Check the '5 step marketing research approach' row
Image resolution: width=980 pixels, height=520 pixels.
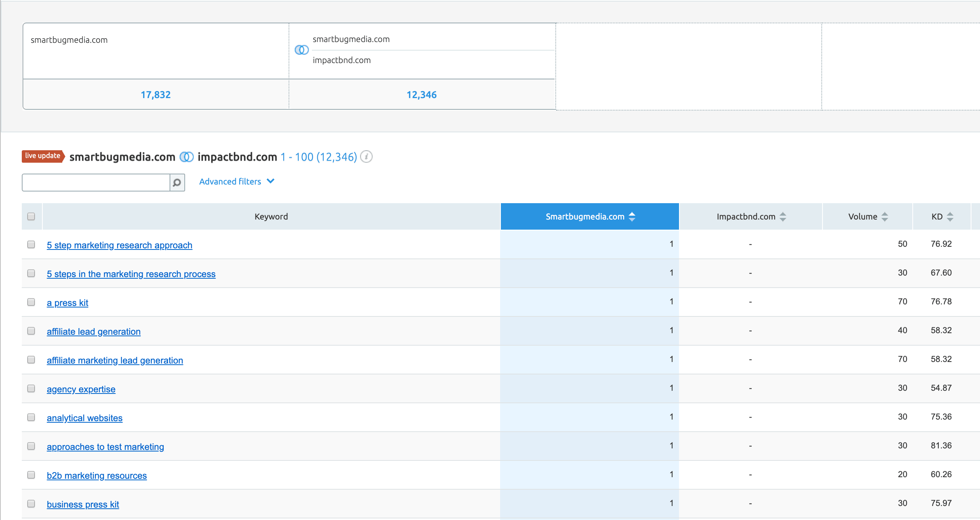(x=31, y=244)
